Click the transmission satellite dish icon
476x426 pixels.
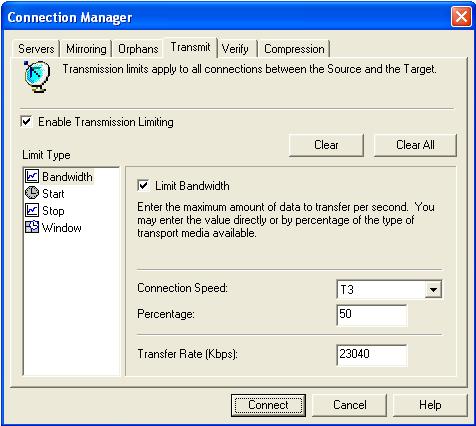[36, 76]
